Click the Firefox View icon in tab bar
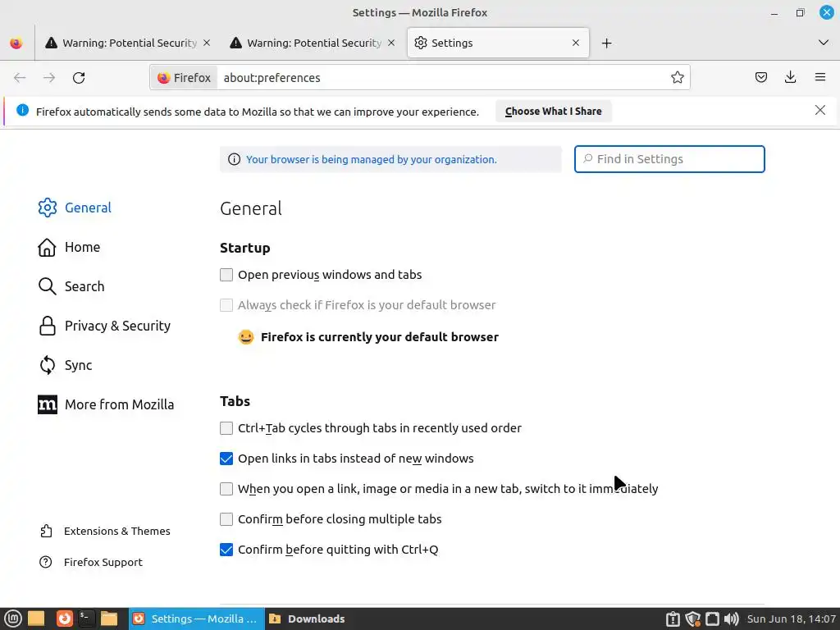The height and width of the screenshot is (630, 840). [16, 43]
